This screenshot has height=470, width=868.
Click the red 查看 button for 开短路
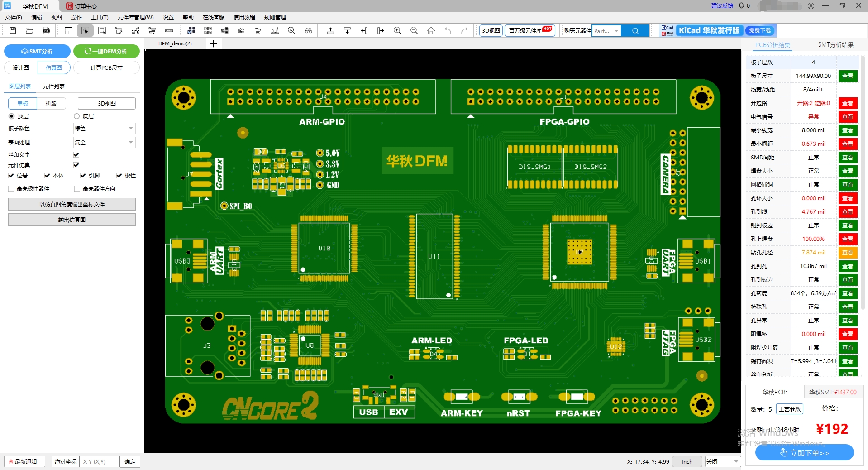[x=847, y=103]
